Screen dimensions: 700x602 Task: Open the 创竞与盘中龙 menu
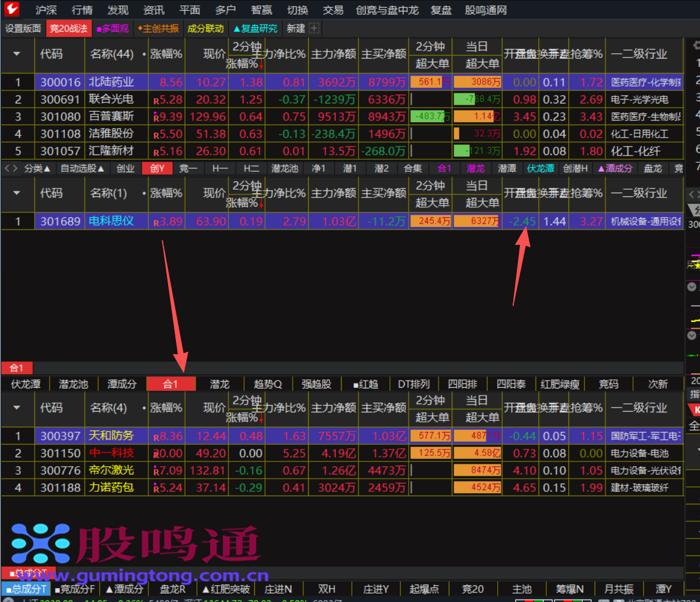click(x=387, y=10)
